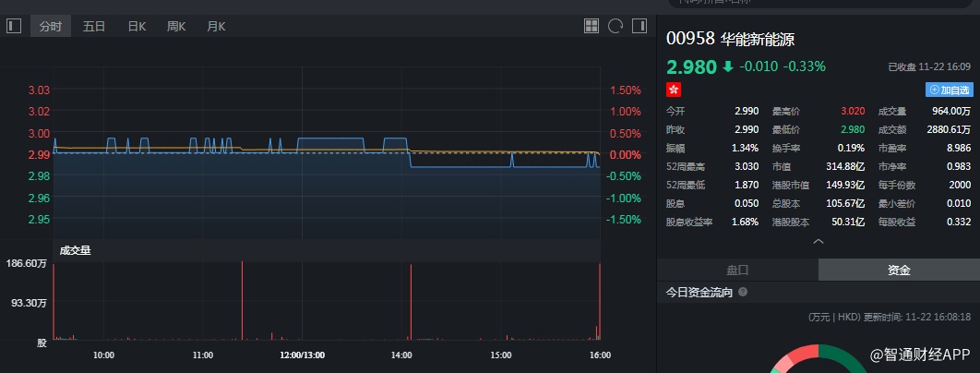Click the 00958 华能新能源 stock title

(730, 40)
